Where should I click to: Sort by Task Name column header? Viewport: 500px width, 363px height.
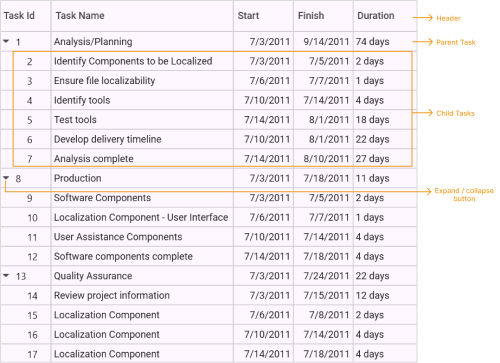(x=80, y=16)
